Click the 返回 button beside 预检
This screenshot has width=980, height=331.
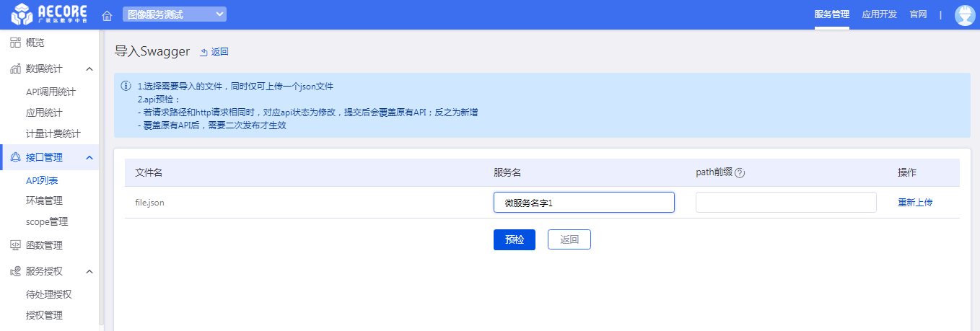[x=569, y=239]
